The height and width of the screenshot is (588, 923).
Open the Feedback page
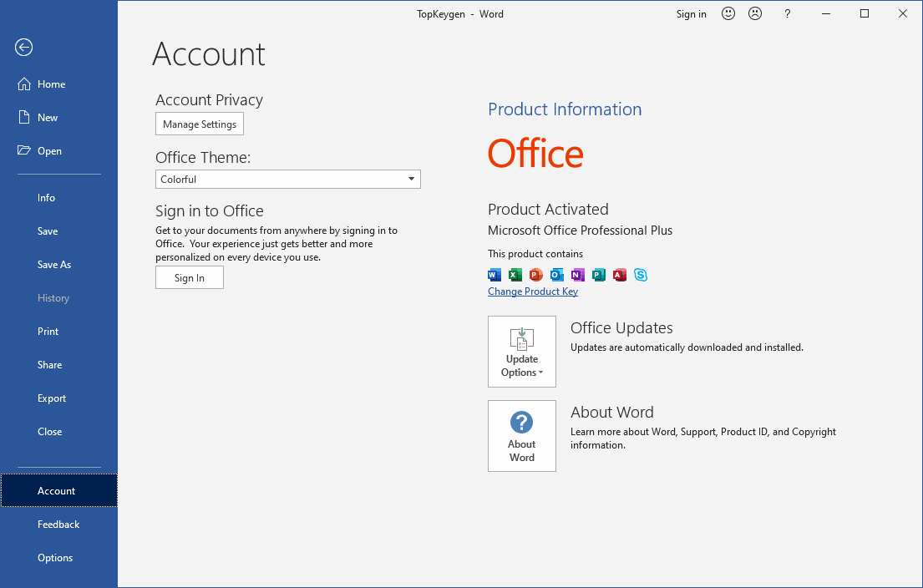[x=58, y=525]
